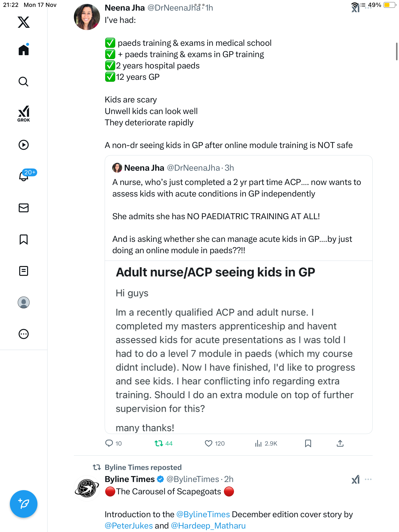Open Grok from the sidebar
399x532 pixels.
(x=24, y=114)
